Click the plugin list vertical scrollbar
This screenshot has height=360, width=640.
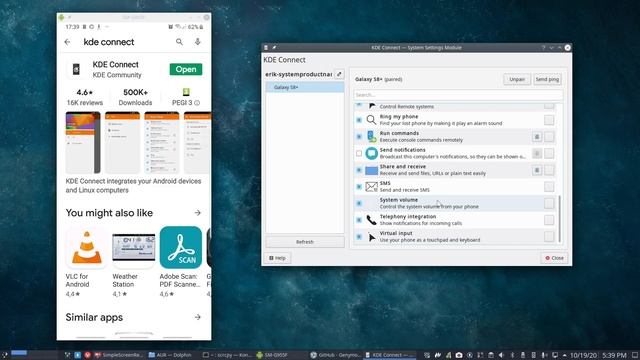559,218
